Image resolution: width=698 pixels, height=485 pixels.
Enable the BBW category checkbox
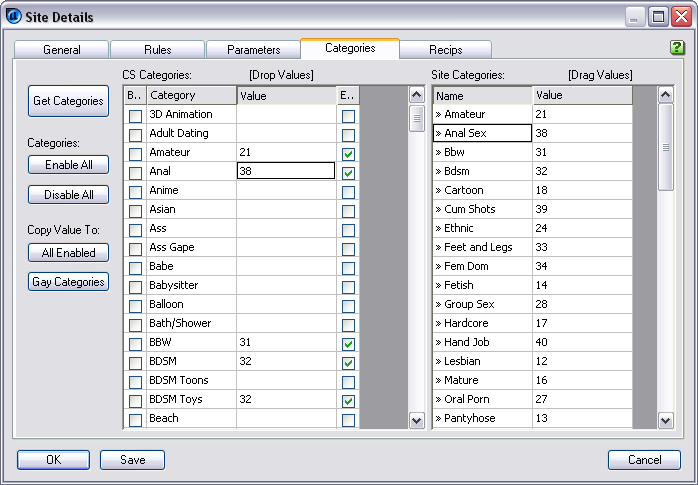(x=134, y=343)
